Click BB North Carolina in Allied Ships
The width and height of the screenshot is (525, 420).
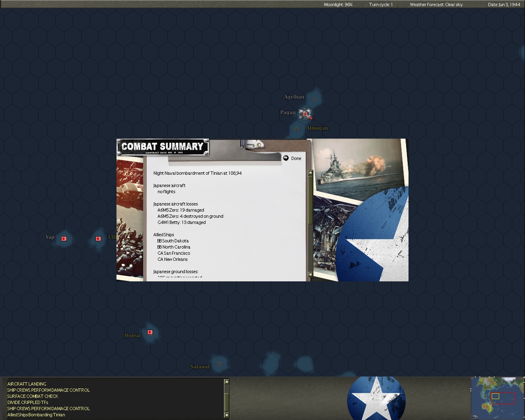[x=174, y=247]
